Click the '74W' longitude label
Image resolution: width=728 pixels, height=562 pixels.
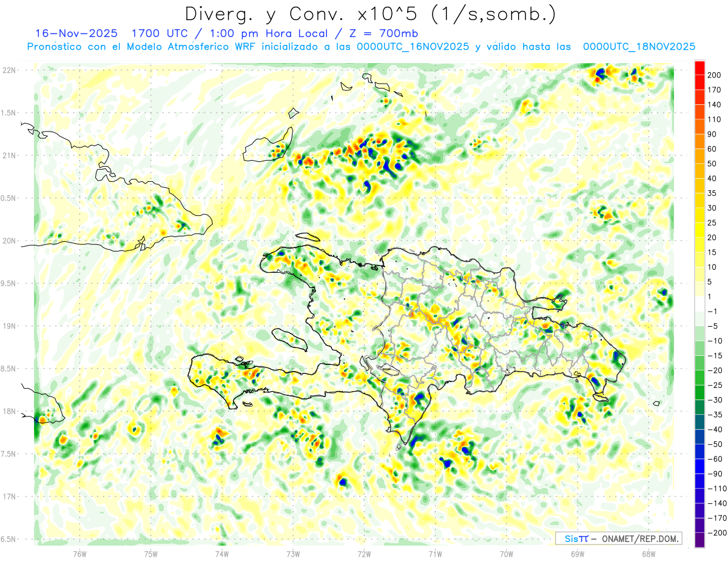click(222, 554)
